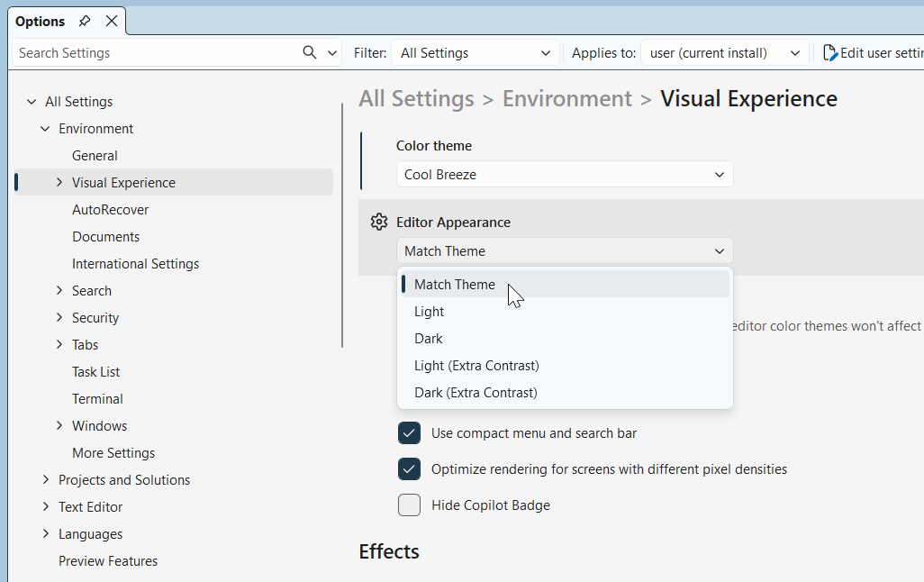Click the gear icon next to Editor Appearance

click(379, 222)
